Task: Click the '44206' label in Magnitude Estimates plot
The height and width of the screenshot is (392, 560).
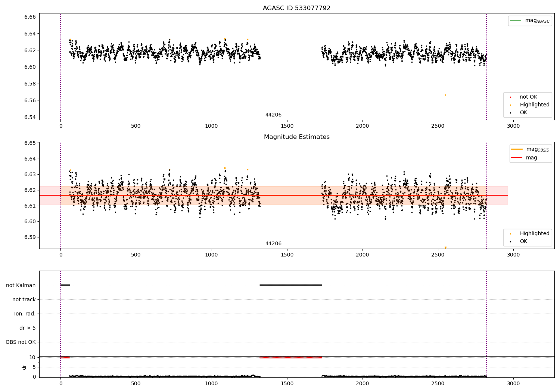Action: tap(273, 244)
